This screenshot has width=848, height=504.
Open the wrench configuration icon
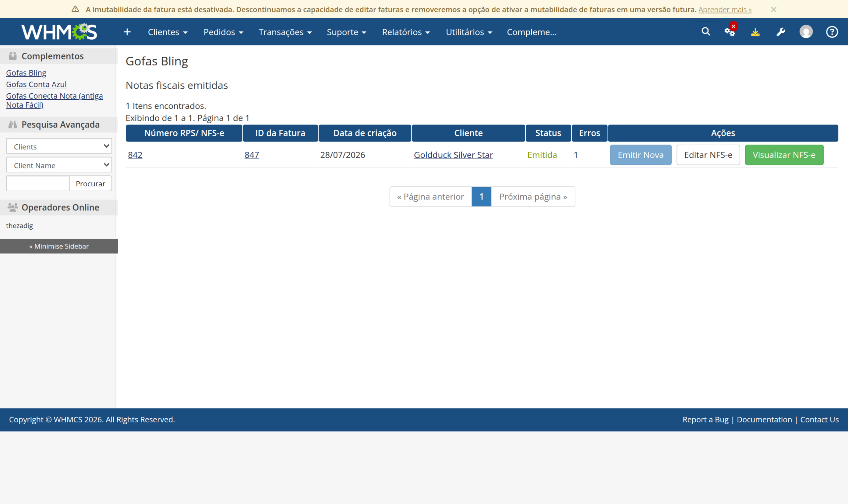tap(781, 32)
